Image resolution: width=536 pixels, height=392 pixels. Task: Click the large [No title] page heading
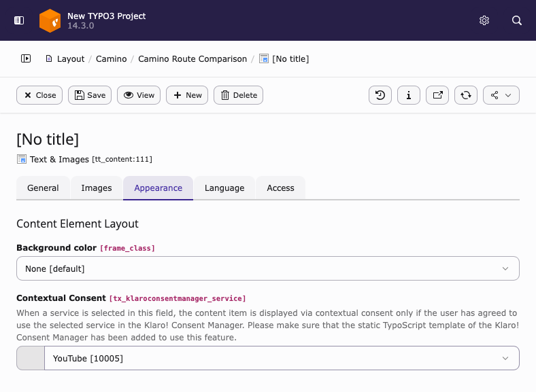[x=48, y=139]
